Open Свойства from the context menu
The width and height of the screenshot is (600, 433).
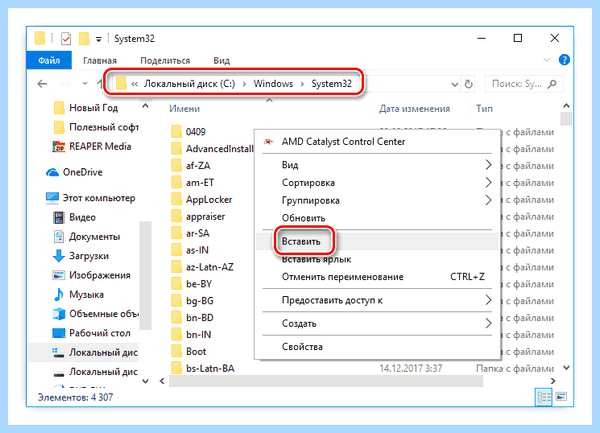click(377, 347)
